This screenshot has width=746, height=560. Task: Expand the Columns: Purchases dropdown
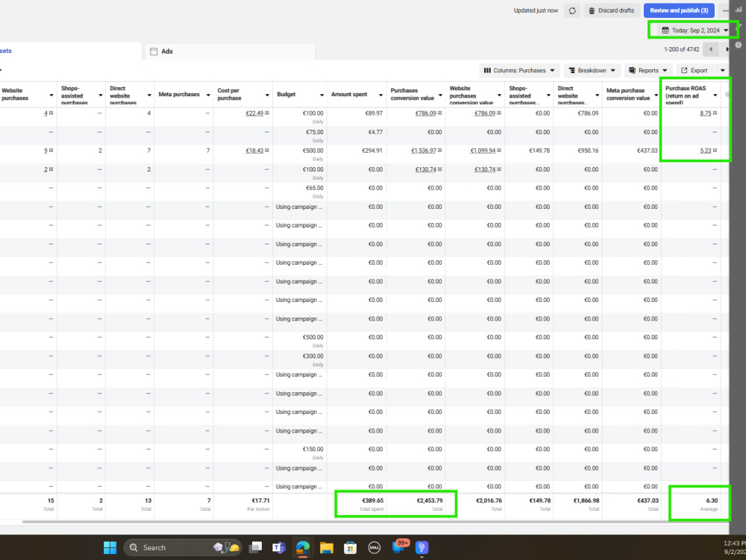(519, 70)
